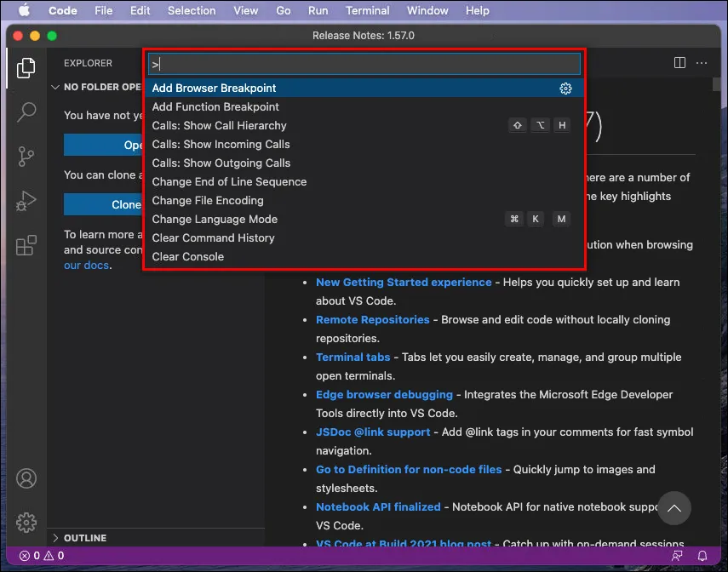Open the Remote Repositories link
This screenshot has height=572, width=728.
tap(372, 320)
